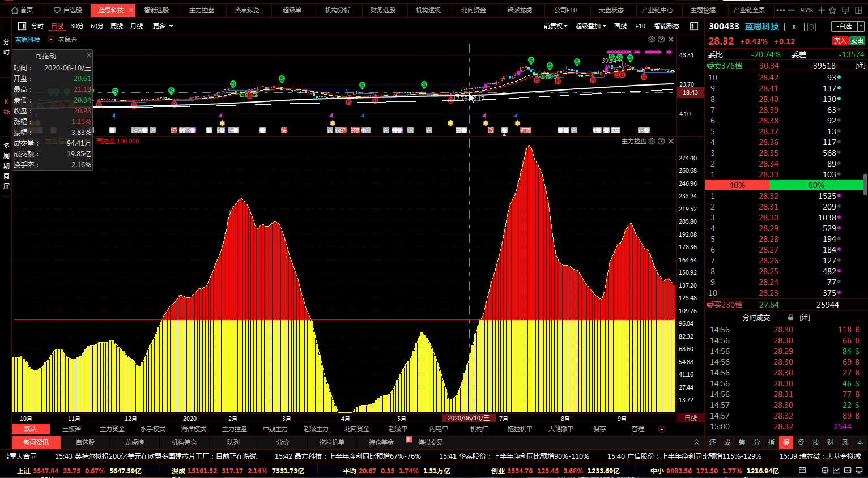The width and height of the screenshot is (868, 478).
Task: Close the draggable 可拖动 data tooltip
Action: [x=89, y=55]
